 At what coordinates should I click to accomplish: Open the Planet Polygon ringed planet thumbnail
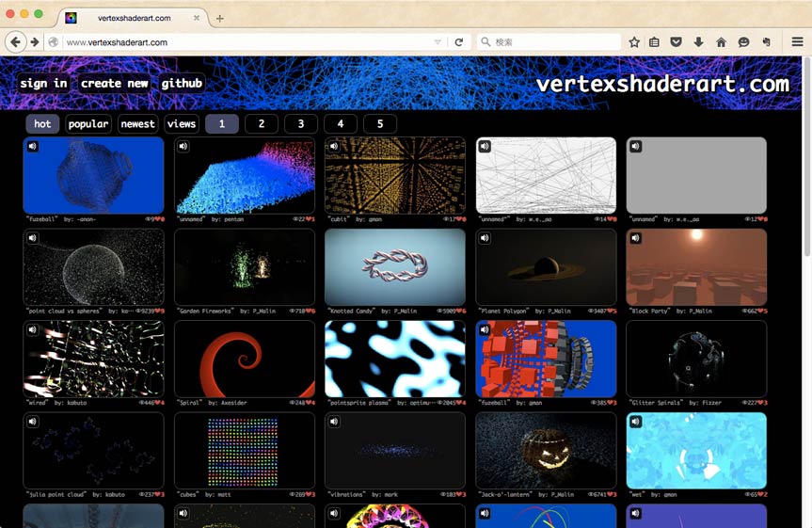click(x=546, y=267)
